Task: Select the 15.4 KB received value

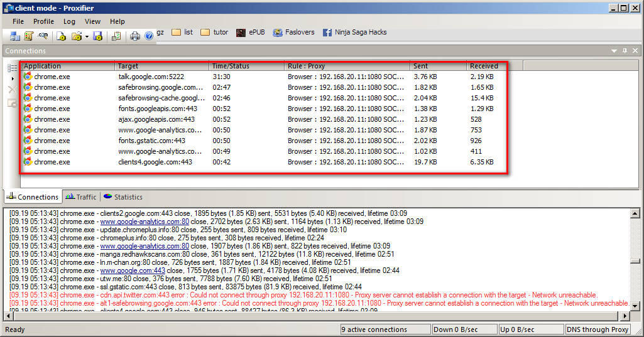Action: point(482,98)
